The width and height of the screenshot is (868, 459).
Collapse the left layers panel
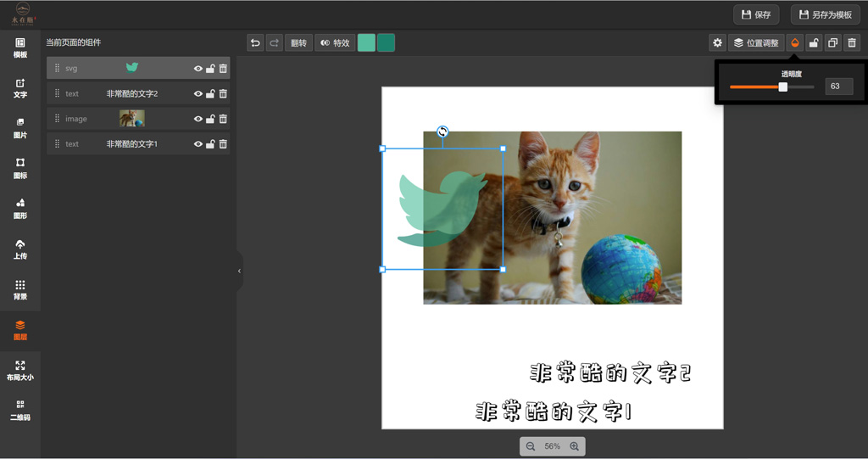[239, 271]
